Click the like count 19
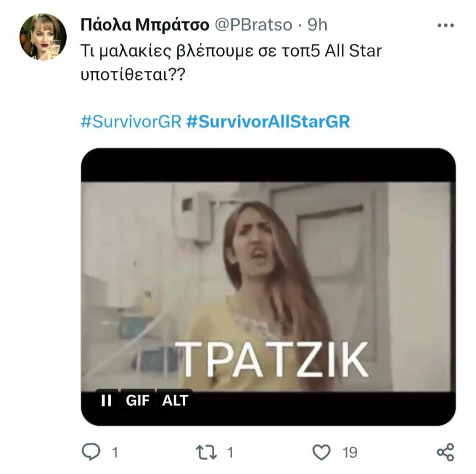Image resolution: width=476 pixels, height=474 pixels. 349,452
